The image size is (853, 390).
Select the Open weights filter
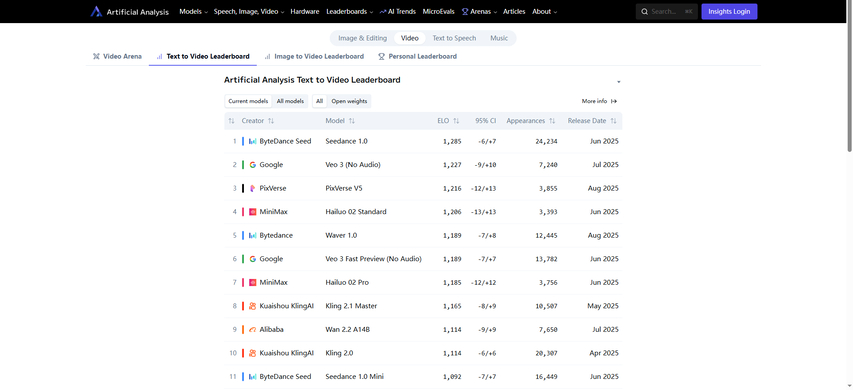pyautogui.click(x=349, y=101)
